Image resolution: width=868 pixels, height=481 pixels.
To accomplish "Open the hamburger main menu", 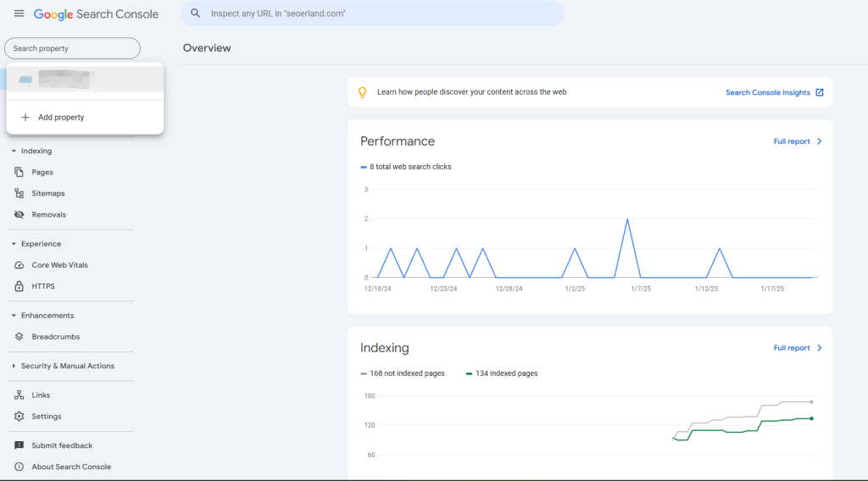I will coord(19,14).
